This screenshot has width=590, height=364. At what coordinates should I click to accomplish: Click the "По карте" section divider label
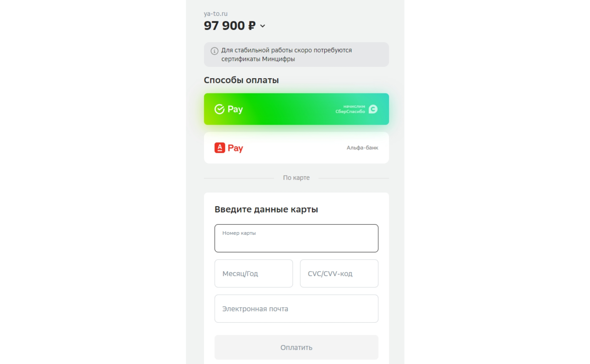(296, 178)
